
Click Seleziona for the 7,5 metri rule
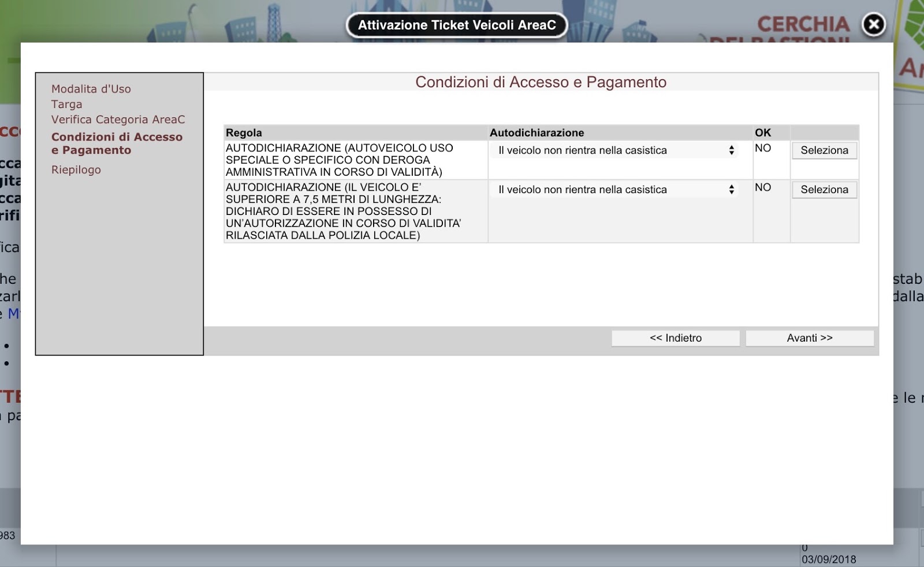[824, 190]
